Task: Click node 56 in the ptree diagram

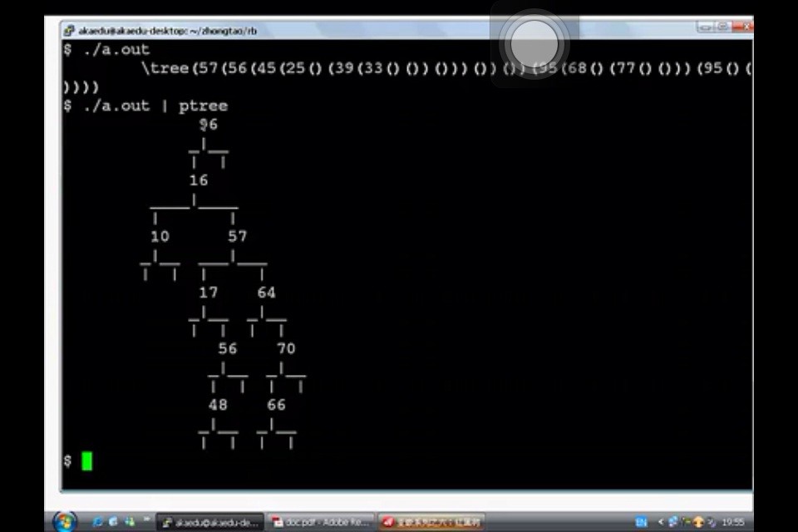Action: [x=228, y=348]
